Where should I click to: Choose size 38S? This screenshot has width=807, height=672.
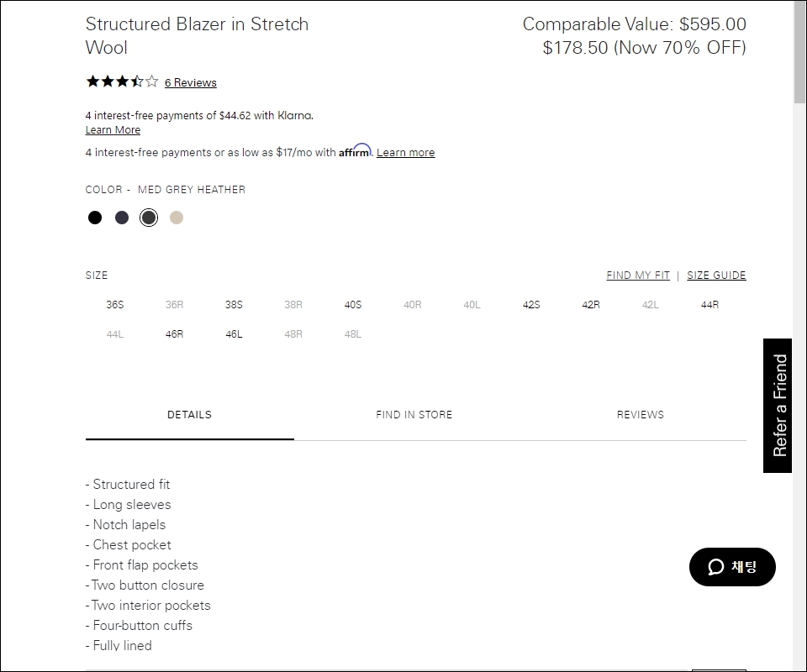[234, 305]
